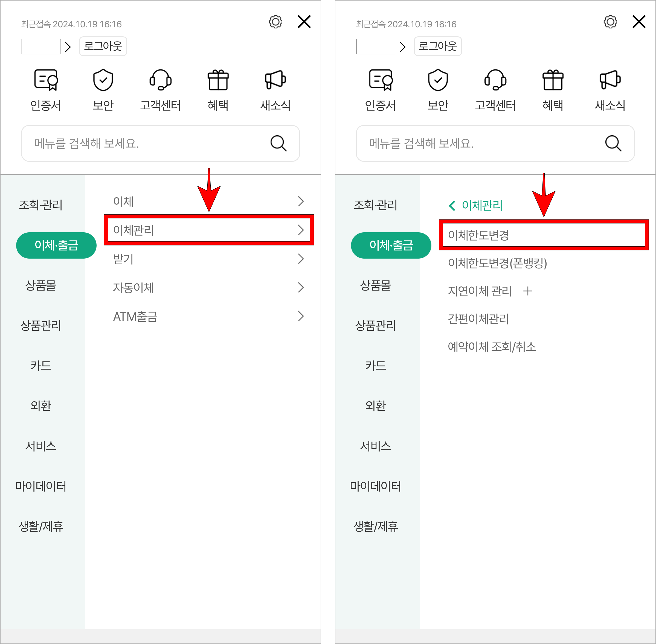Go back using 이체관리 back chevron
The image size is (656, 644).
coord(452,205)
